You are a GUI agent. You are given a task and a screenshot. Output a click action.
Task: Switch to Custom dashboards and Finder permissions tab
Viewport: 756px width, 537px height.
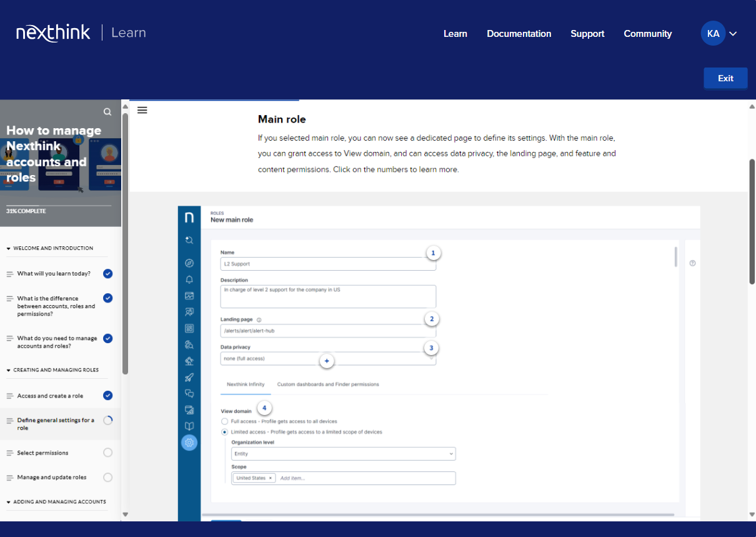coord(328,384)
